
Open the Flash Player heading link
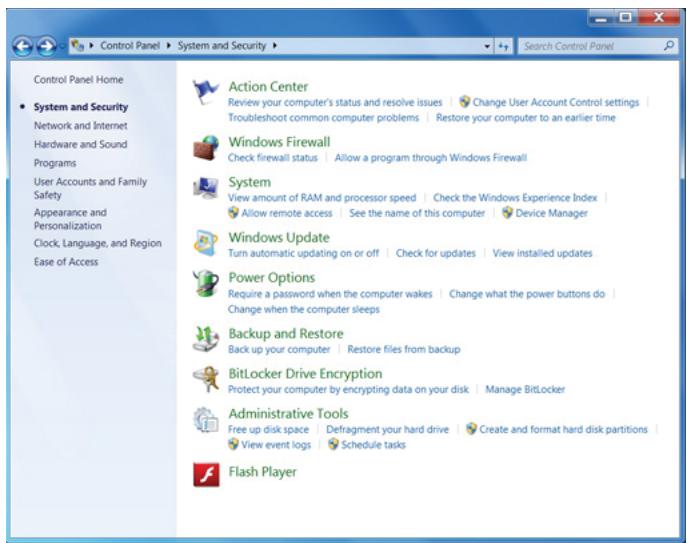tap(262, 472)
